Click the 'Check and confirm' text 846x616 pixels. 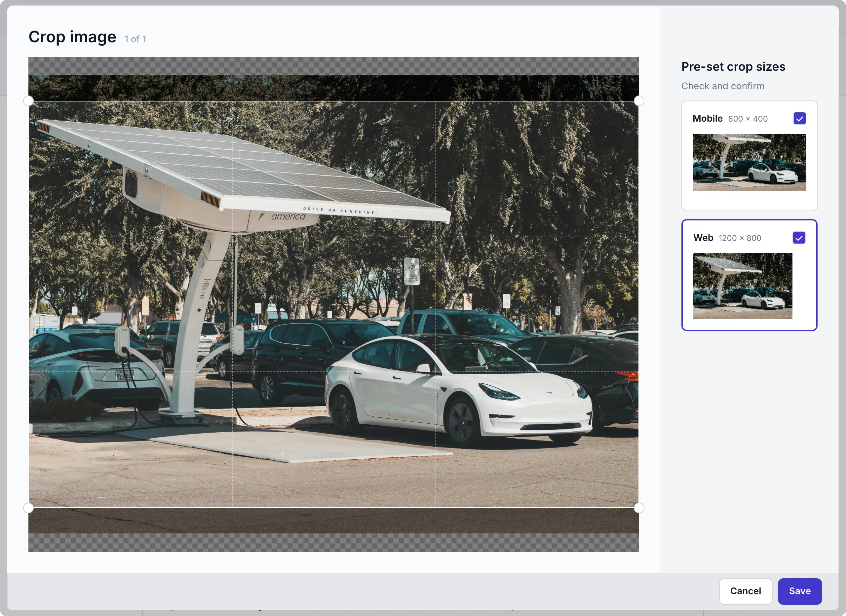722,86
